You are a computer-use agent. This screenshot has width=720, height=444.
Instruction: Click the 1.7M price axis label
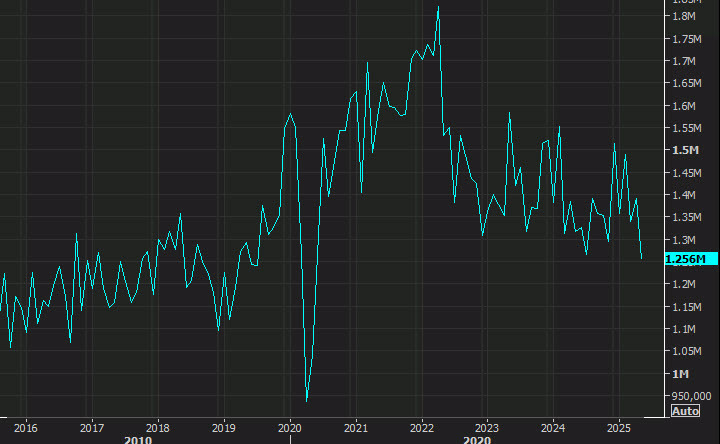pyautogui.click(x=685, y=61)
